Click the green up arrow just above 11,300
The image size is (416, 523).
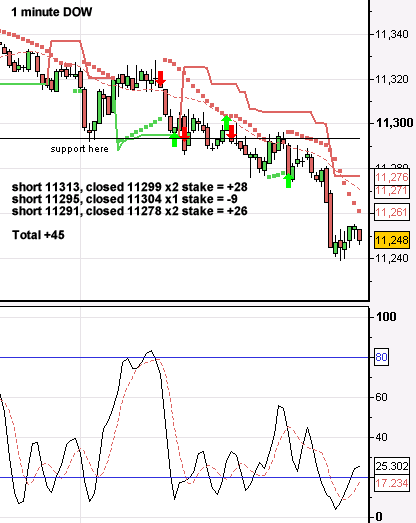pos(227,122)
